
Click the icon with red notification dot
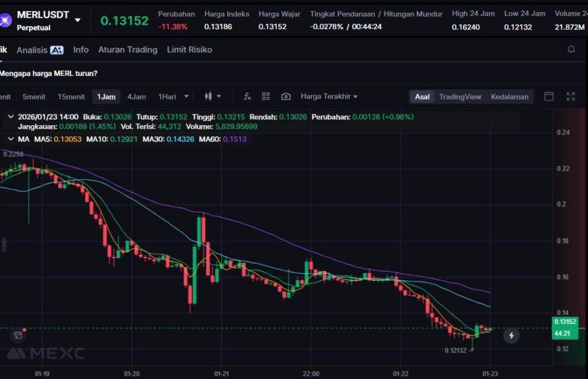tap(18, 334)
